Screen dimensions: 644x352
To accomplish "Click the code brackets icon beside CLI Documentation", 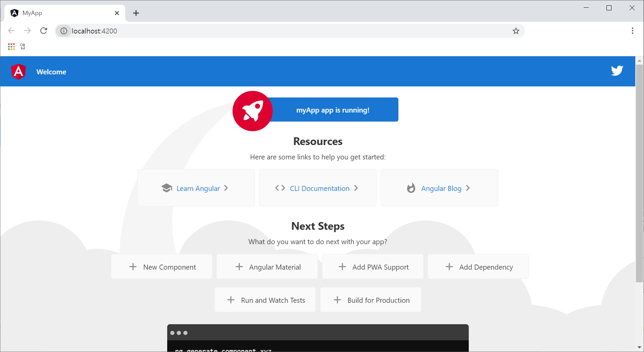I will click(280, 188).
